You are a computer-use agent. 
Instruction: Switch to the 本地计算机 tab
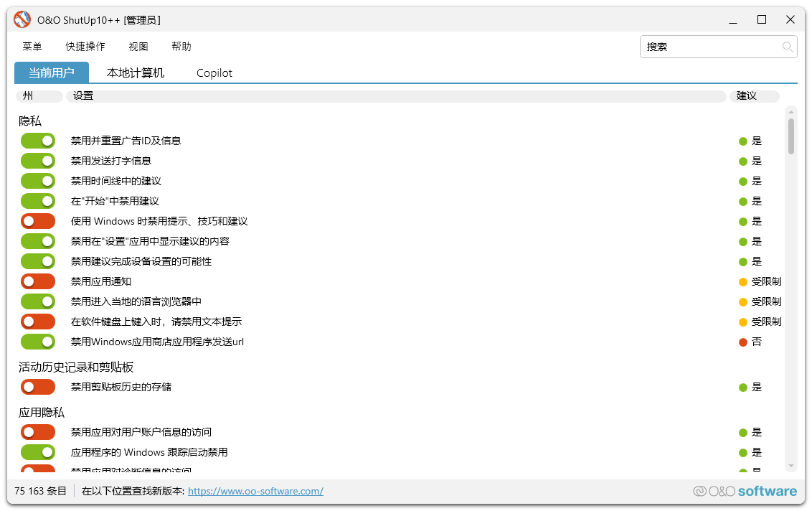pyautogui.click(x=135, y=72)
